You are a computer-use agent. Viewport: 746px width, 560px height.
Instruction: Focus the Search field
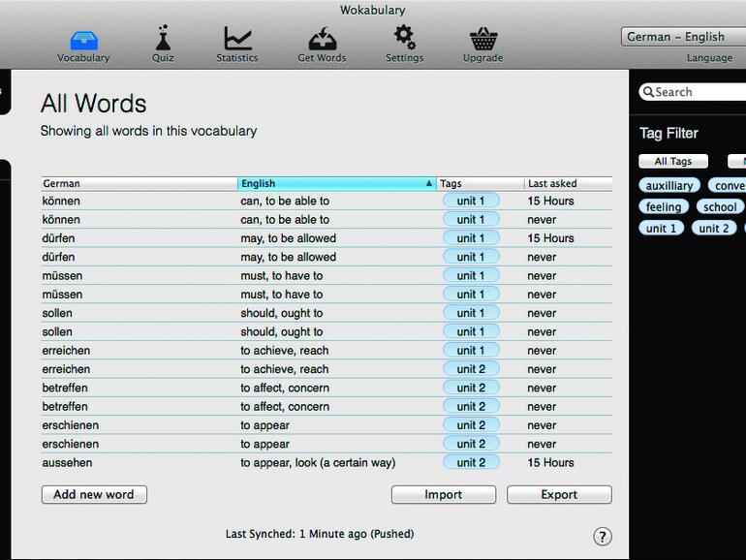coord(694,91)
